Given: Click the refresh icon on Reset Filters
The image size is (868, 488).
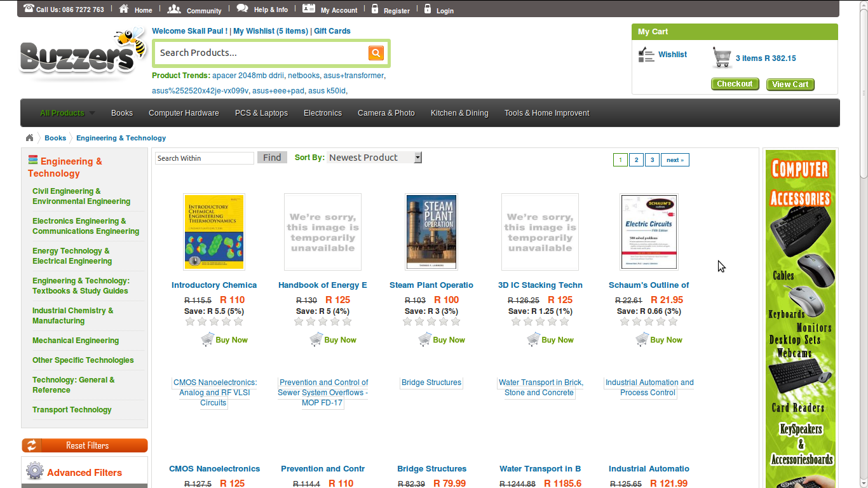Looking at the screenshot, I should coord(31,445).
